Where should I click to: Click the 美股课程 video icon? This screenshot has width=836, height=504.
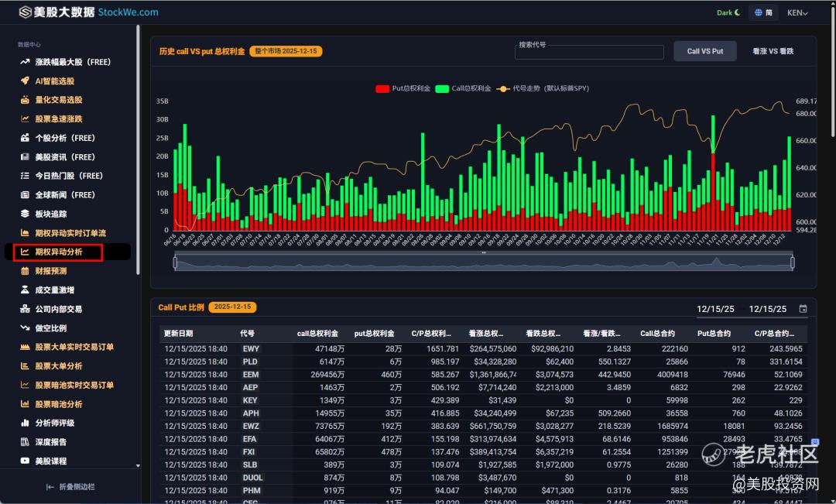25,461
